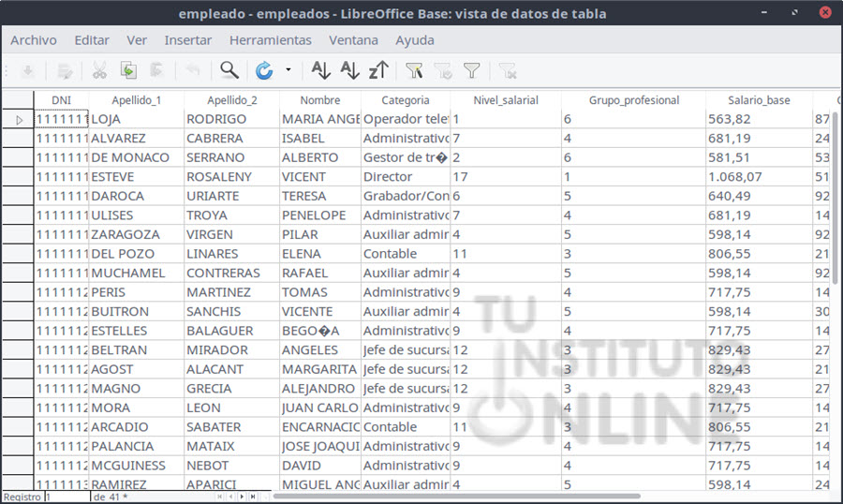
Task: Click the Sort dialog icon
Action: tap(321, 70)
